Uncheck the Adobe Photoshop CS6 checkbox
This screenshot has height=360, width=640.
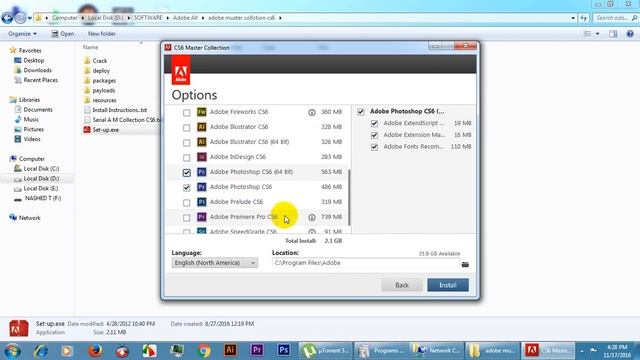[x=187, y=188]
